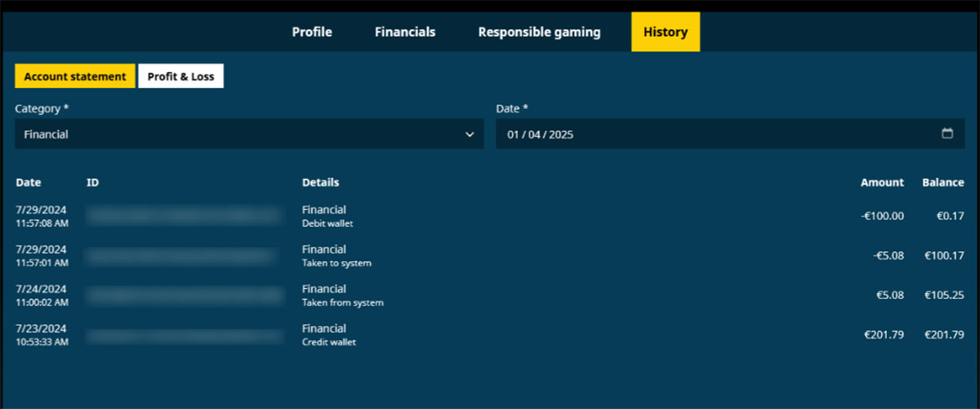Image resolution: width=980 pixels, height=409 pixels.
Task: Click the 11:57:08 AM timestamp
Action: click(42, 223)
